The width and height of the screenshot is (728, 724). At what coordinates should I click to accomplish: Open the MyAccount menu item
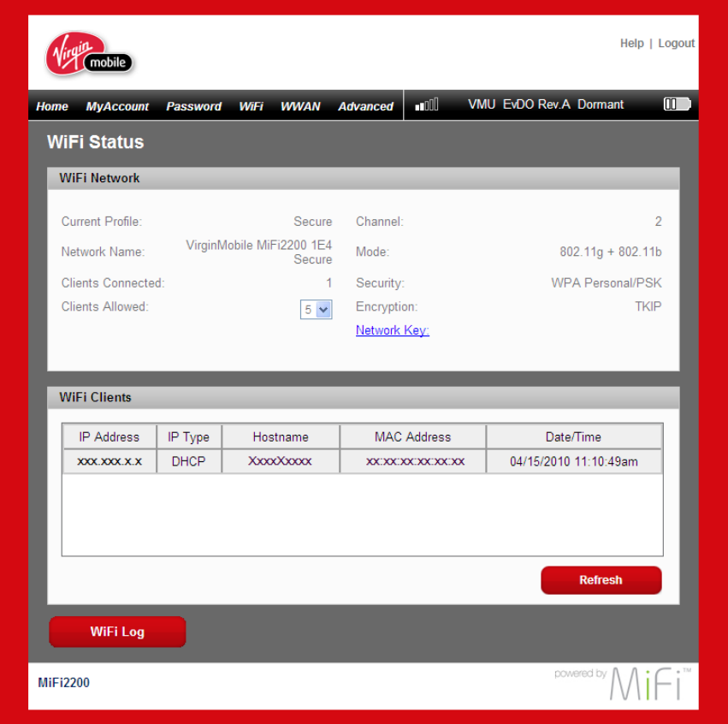(117, 106)
